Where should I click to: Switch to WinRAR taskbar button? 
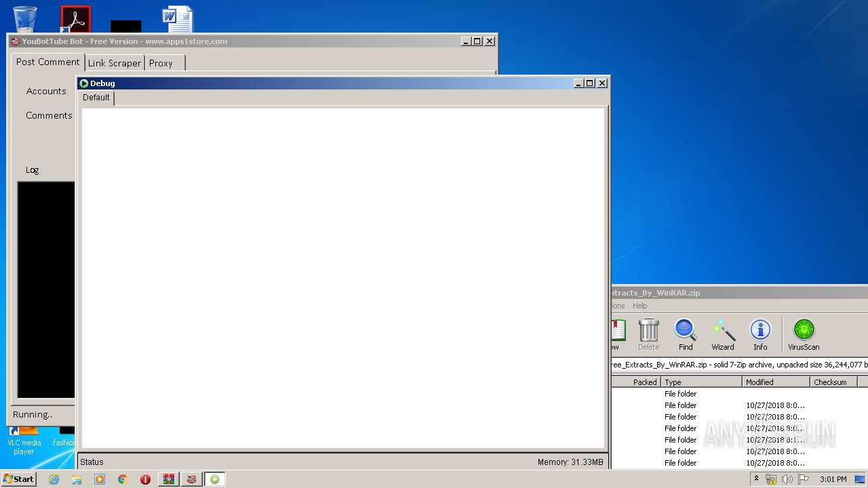click(169, 479)
